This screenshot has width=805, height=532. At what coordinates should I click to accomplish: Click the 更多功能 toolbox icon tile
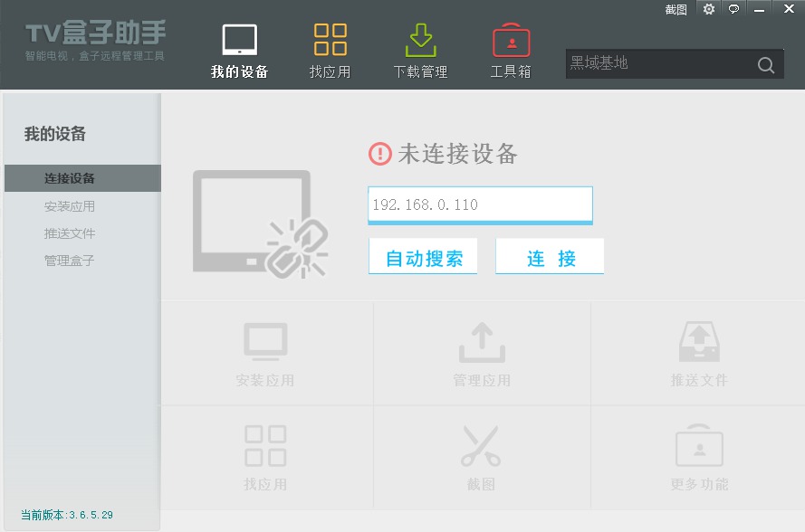tap(699, 458)
